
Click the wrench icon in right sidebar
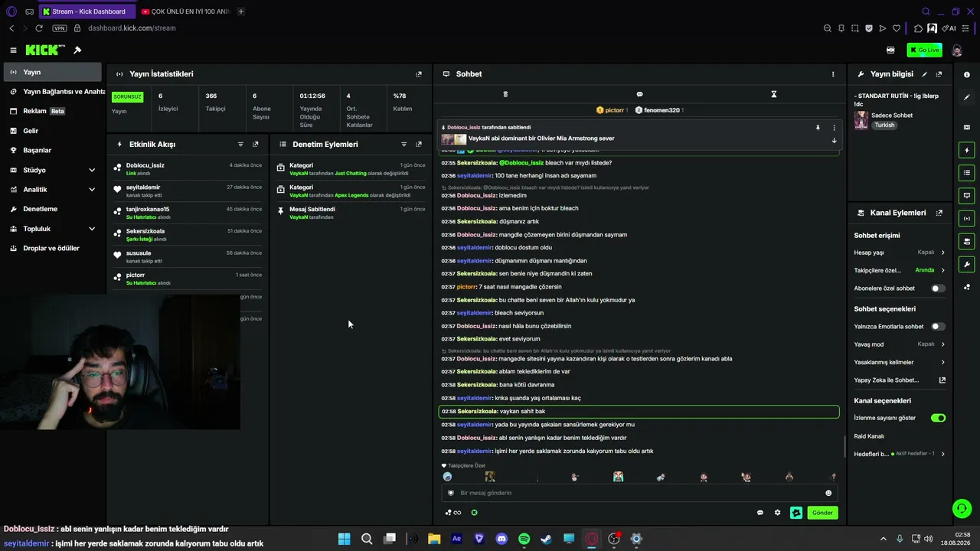pyautogui.click(x=967, y=265)
